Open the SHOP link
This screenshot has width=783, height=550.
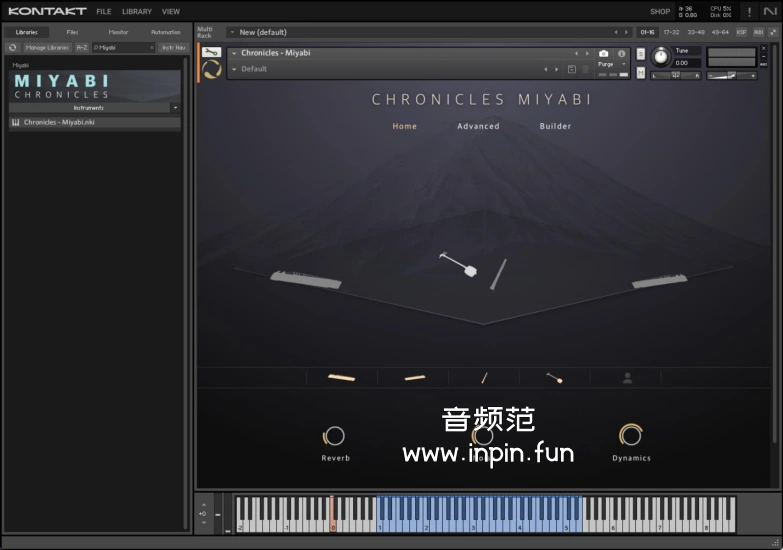coord(660,11)
